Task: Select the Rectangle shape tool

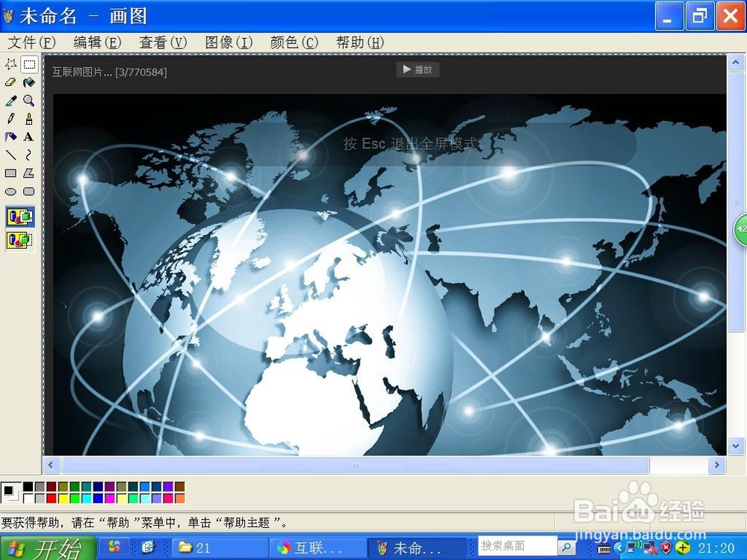Action: click(x=10, y=173)
